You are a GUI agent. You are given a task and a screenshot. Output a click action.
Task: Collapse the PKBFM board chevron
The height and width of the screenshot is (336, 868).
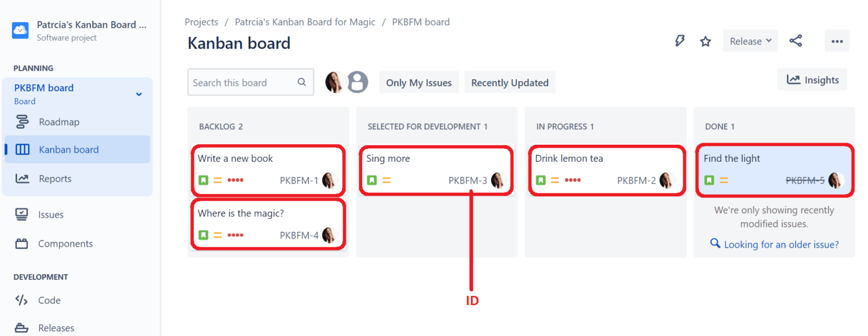click(139, 93)
